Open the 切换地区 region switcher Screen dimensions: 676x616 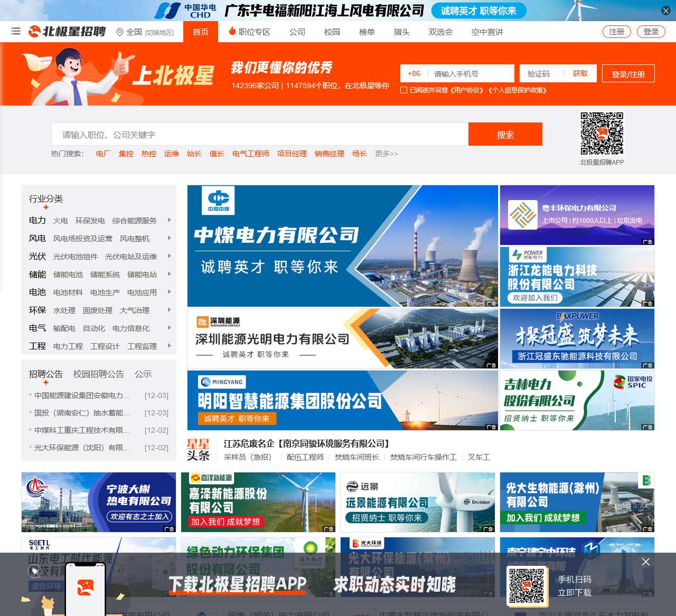[159, 33]
